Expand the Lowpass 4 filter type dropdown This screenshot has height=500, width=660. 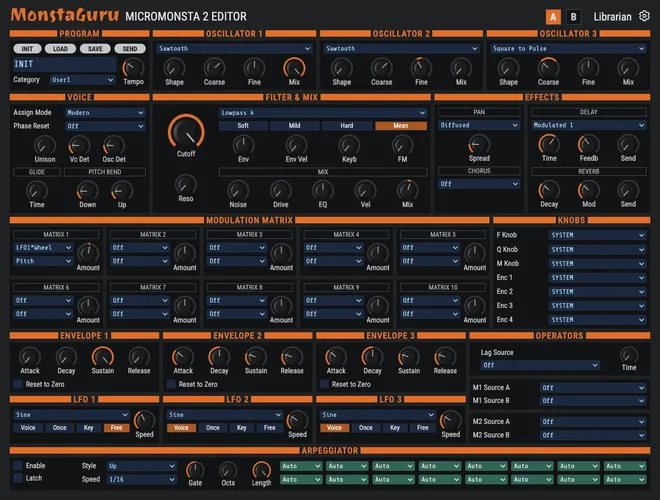tap(323, 113)
